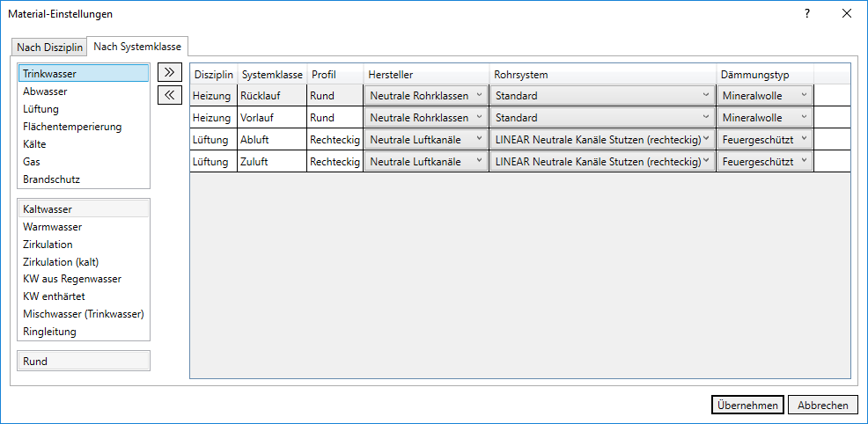Viewport: 868px width, 424px height.
Task: Select the Zirkulation system class item
Action: 84,245
